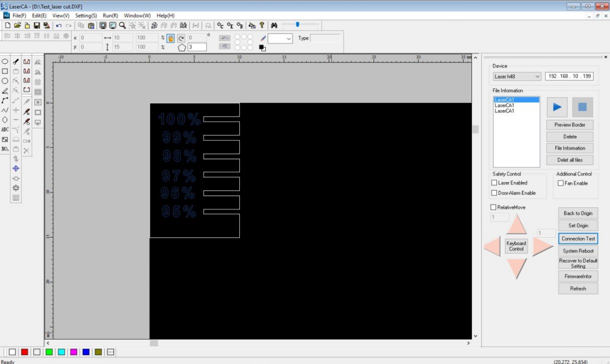Screen dimensions: 610x364
Task: Undo the last action
Action: [x=59, y=25]
